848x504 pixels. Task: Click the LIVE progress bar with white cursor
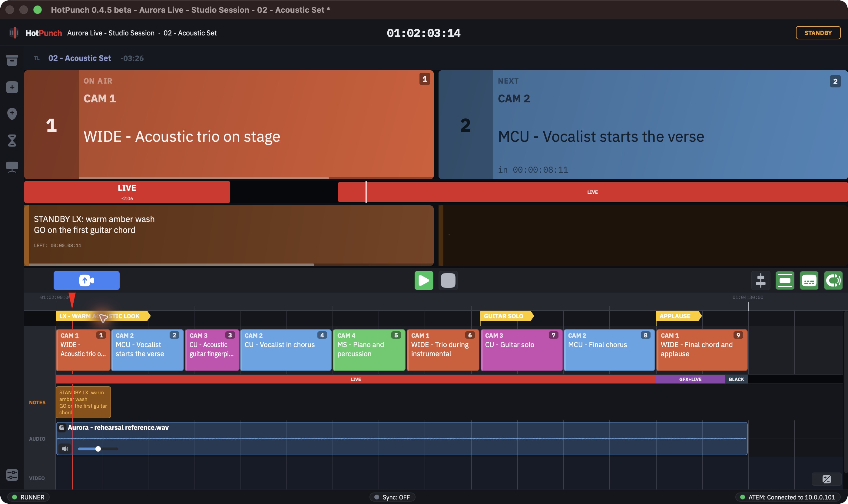(593, 192)
